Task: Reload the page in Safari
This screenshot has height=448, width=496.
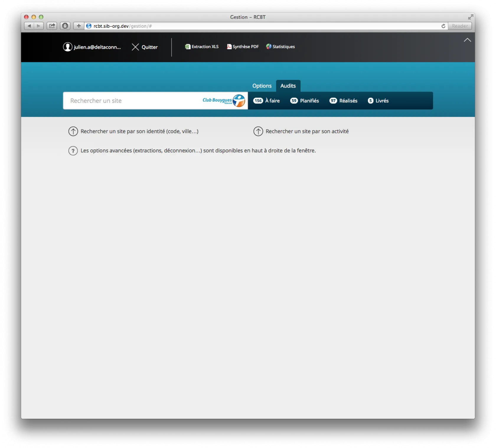Action: pos(443,26)
